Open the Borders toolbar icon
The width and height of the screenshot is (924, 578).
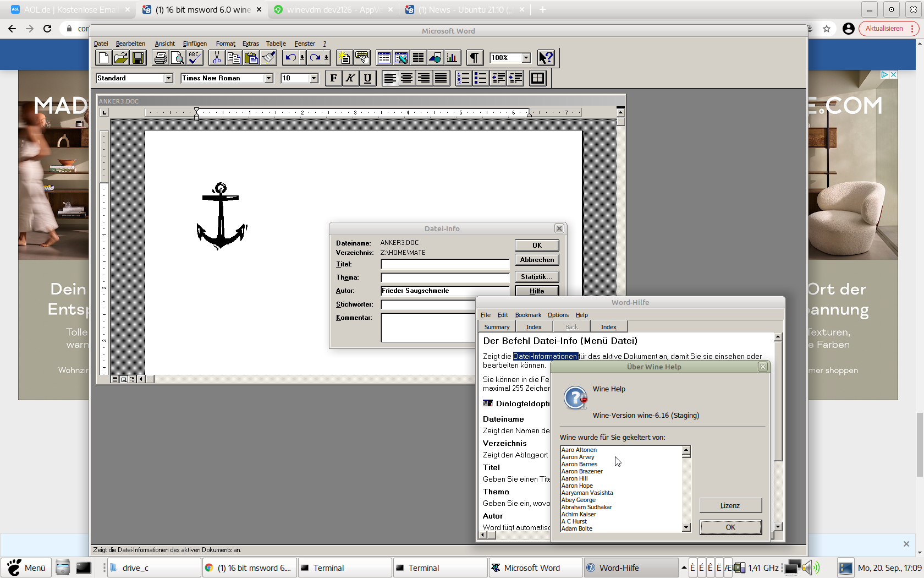[x=537, y=78]
